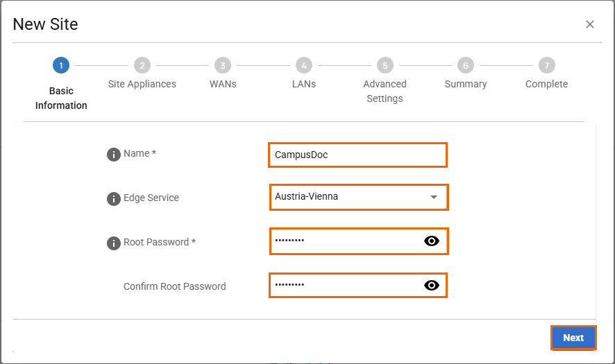Close the New Site dialog
Image resolution: width=615 pixels, height=364 pixels.
pos(590,24)
